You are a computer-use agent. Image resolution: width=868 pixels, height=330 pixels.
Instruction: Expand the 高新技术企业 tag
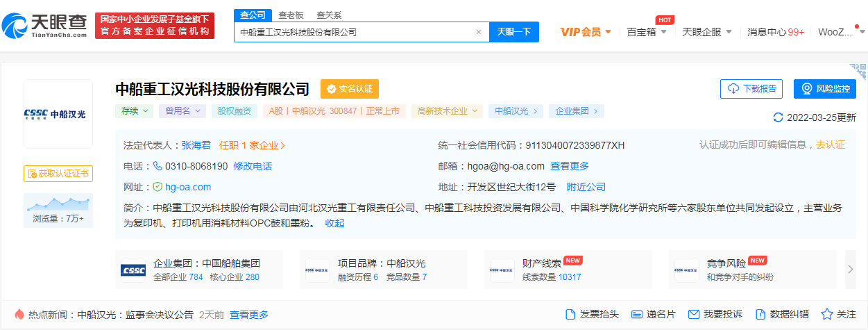(x=447, y=111)
